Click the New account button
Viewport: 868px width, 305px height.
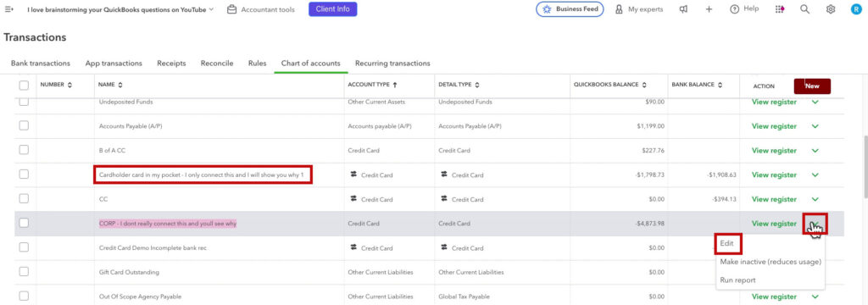[x=812, y=86]
